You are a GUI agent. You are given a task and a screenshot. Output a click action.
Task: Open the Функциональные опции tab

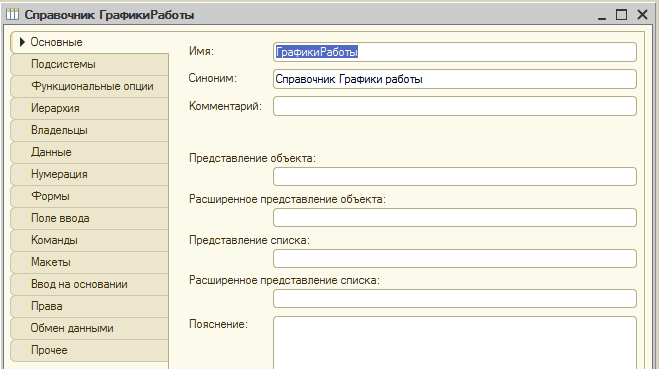[x=90, y=86]
